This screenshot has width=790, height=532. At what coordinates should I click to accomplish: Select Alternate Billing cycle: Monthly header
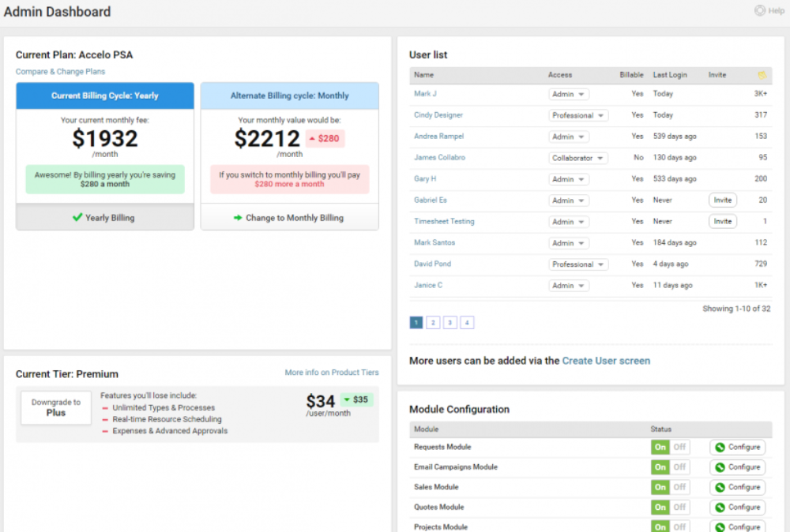[x=290, y=96]
